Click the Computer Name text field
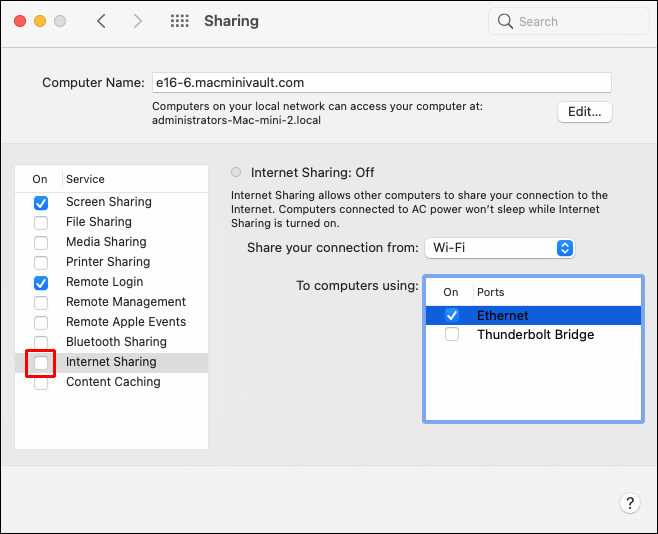658x534 pixels. click(x=380, y=83)
